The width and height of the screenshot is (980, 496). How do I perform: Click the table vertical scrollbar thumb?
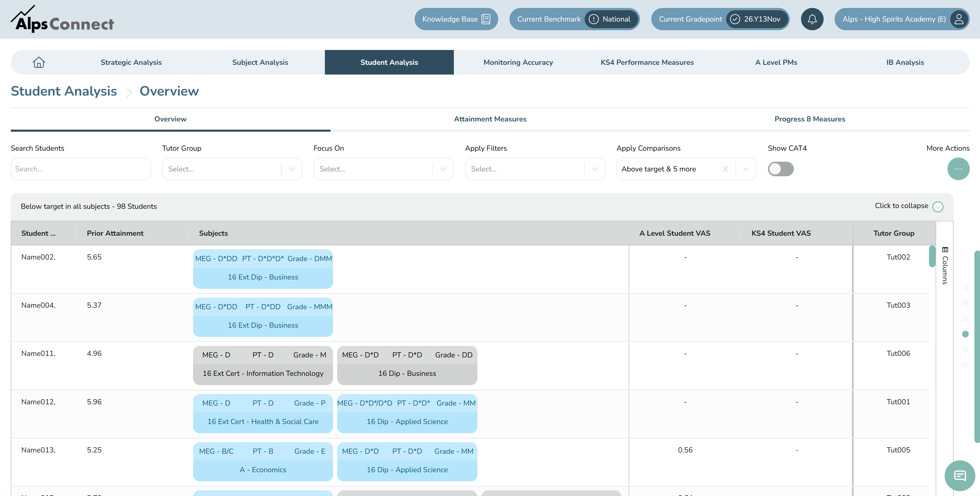(932, 256)
